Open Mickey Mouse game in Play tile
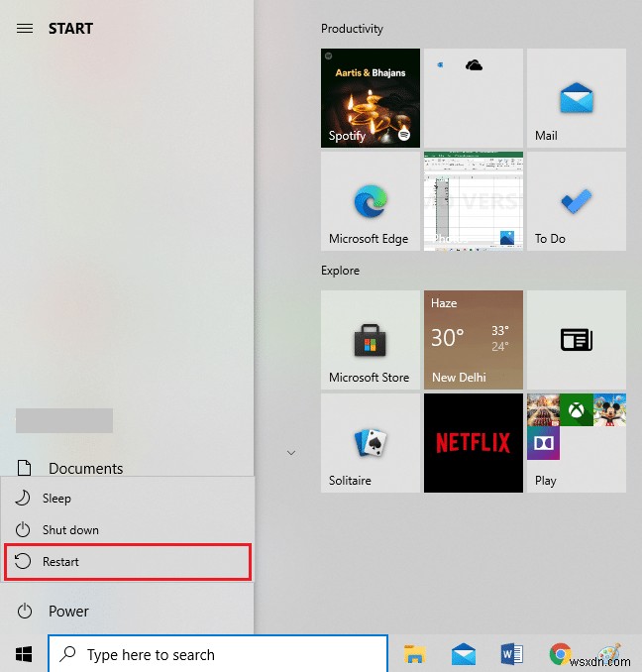This screenshot has height=672, width=642. 609,410
